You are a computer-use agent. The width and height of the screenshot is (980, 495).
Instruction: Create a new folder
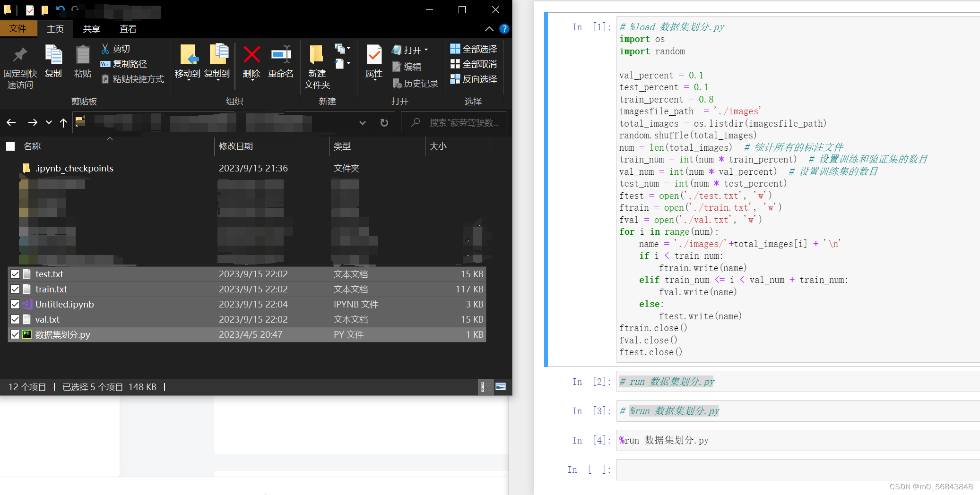click(x=317, y=67)
